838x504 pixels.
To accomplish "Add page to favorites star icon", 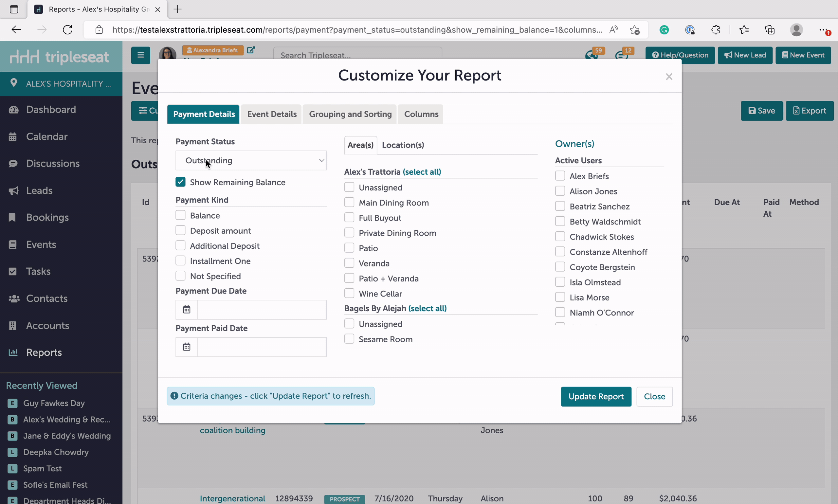I will [634, 30].
